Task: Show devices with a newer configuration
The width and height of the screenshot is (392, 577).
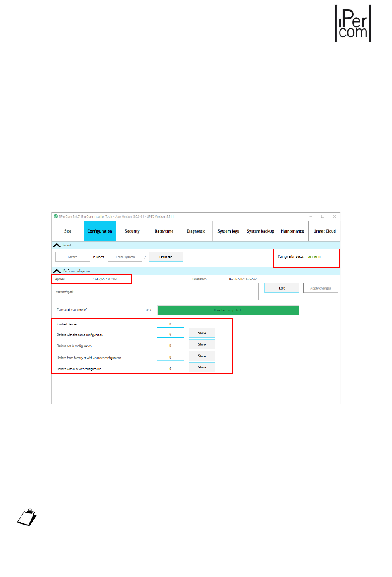Action: tap(202, 367)
